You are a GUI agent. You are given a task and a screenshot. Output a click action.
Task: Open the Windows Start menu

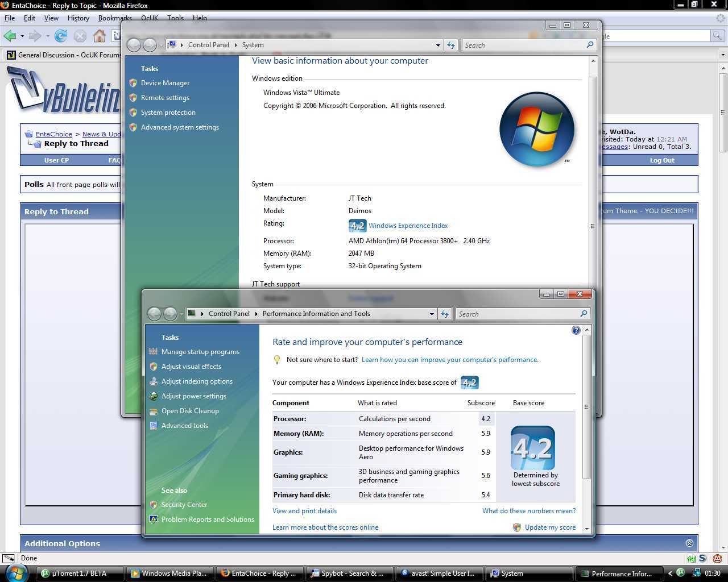click(15, 573)
